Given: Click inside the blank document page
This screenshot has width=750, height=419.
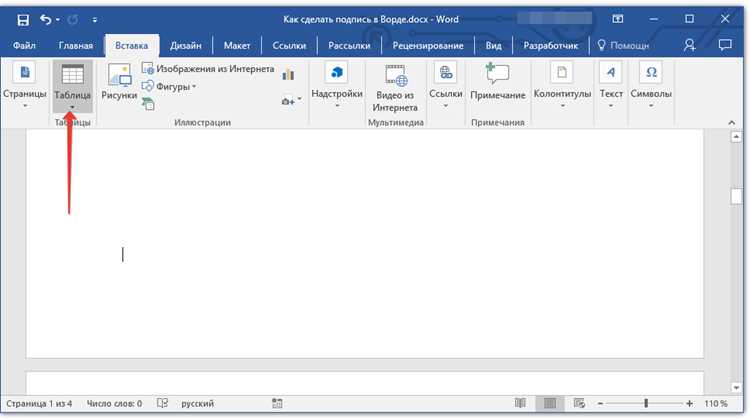Looking at the screenshot, I should coord(364,243).
